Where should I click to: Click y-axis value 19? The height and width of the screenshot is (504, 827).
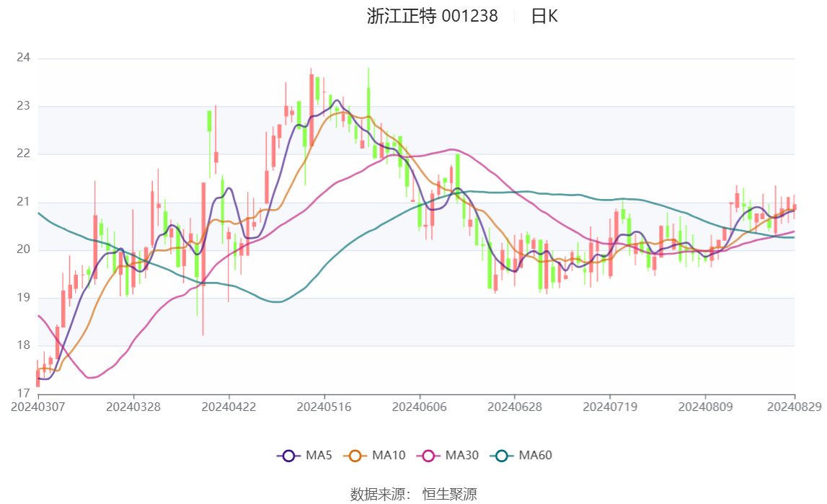tap(23, 297)
